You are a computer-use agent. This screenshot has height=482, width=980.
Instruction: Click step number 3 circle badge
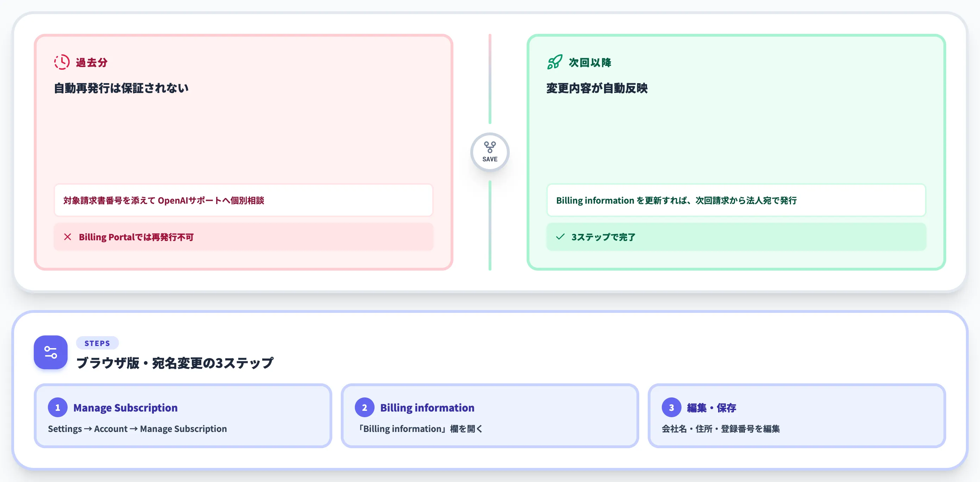click(x=672, y=407)
